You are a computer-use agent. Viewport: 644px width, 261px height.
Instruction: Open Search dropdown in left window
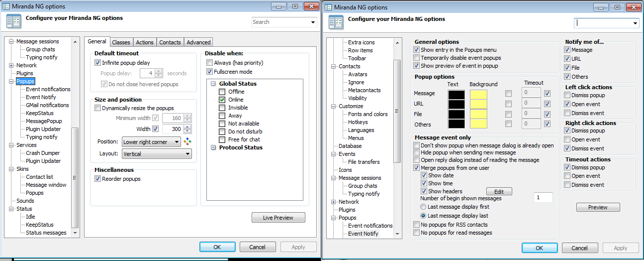point(313,22)
